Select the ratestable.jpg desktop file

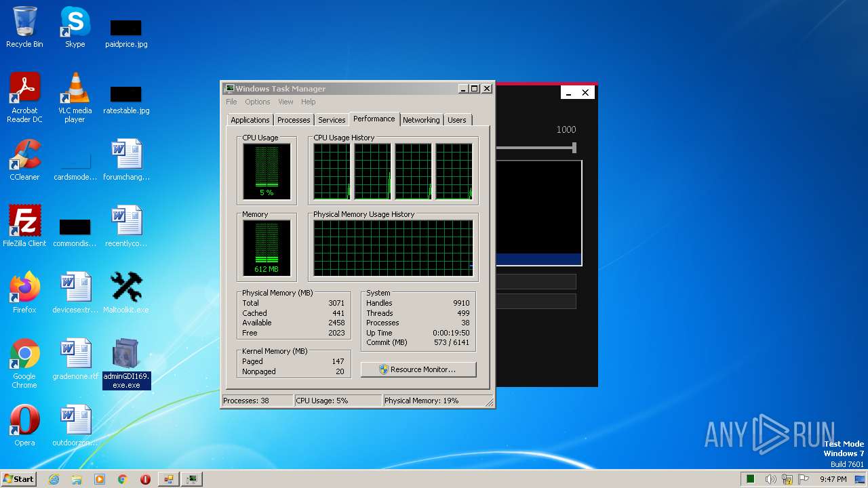point(126,99)
